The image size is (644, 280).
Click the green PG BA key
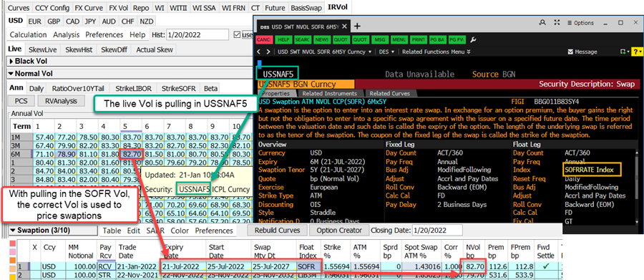(x=436, y=40)
